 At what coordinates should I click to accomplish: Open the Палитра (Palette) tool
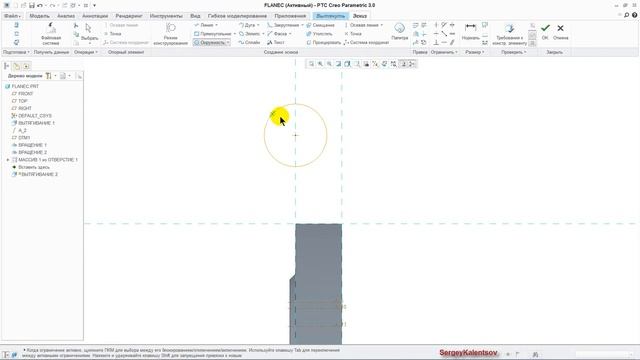400,31
